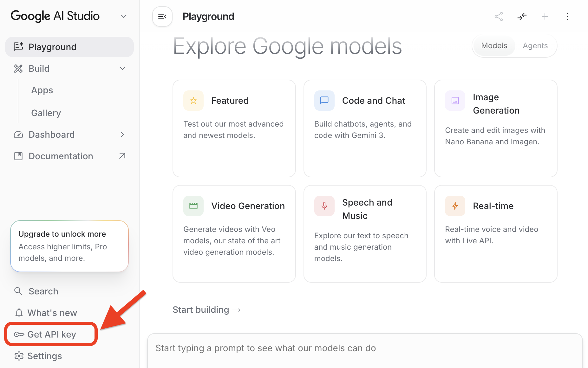This screenshot has height=368, width=588.
Task: Open Gallery under Build
Action: pos(46,113)
